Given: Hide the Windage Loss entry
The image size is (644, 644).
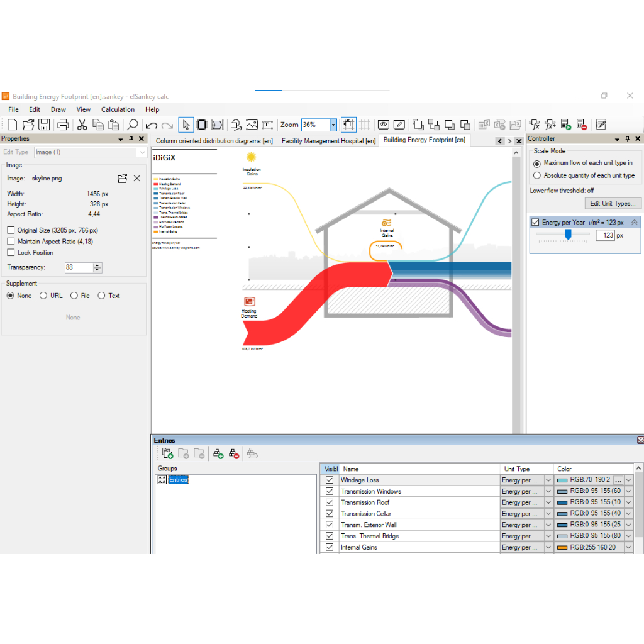Looking at the screenshot, I should coord(330,480).
